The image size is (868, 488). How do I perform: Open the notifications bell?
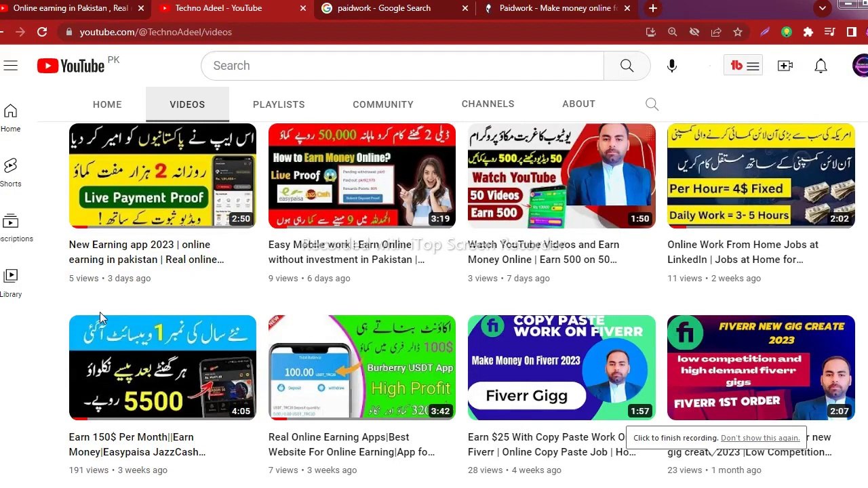coord(821,66)
